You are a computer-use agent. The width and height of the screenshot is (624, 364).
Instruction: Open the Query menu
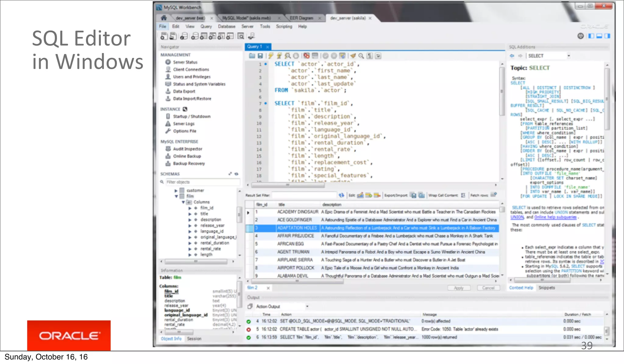coord(206,27)
